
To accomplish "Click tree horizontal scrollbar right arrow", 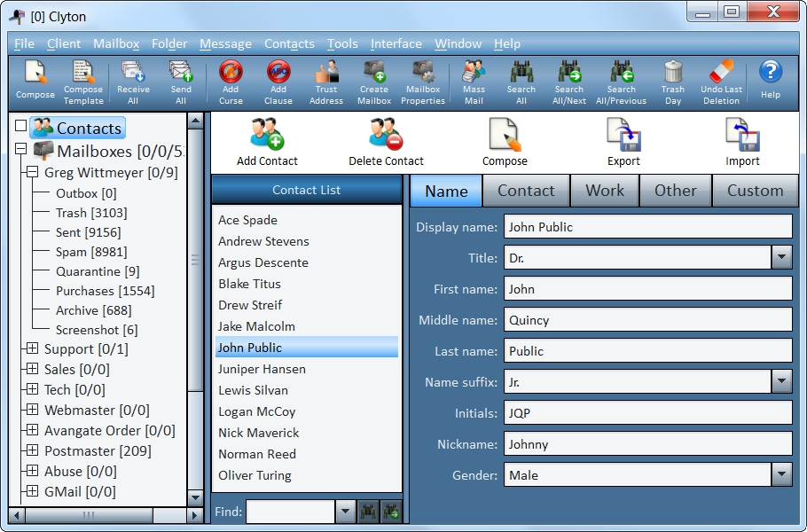I will 194,514.
